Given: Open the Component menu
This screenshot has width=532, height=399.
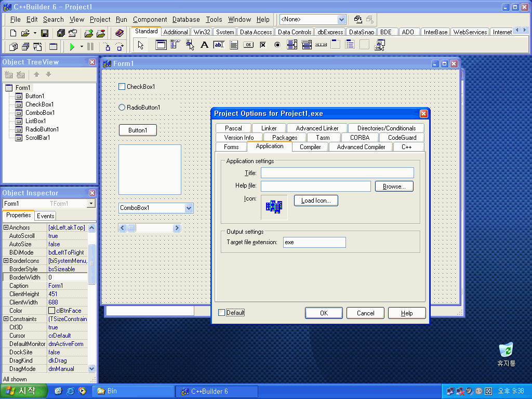Looking at the screenshot, I should point(150,19).
